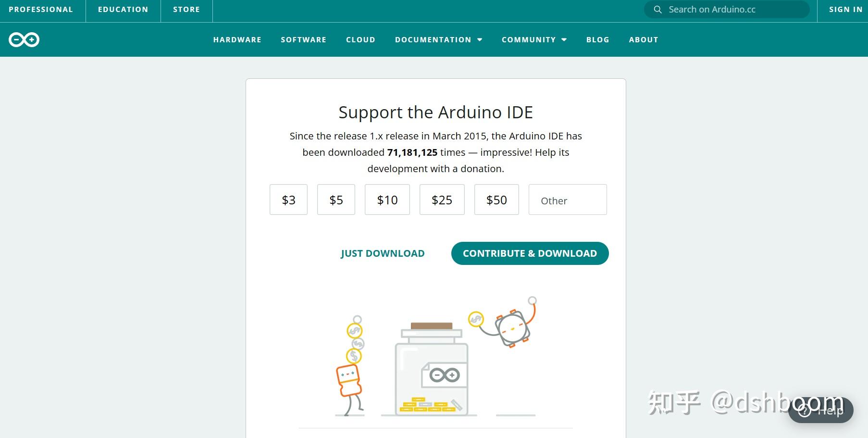Open the Hardware menu item

point(237,40)
